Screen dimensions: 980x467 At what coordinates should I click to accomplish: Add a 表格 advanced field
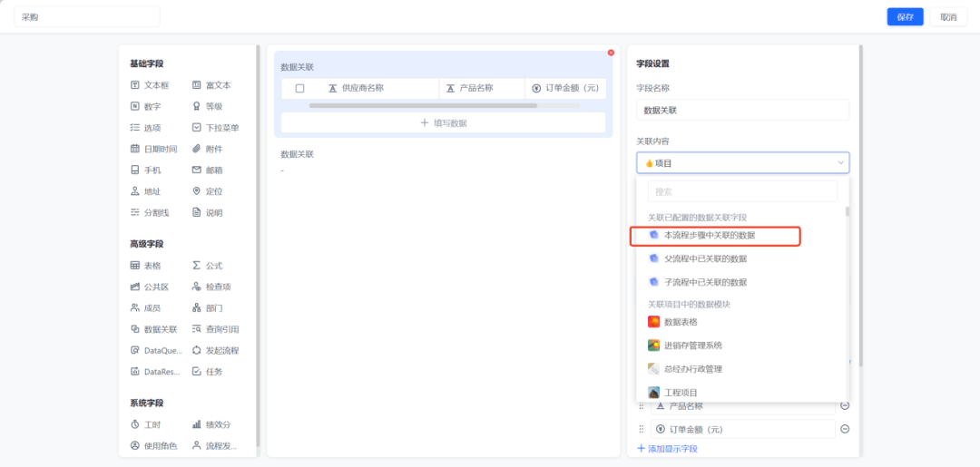(x=145, y=266)
